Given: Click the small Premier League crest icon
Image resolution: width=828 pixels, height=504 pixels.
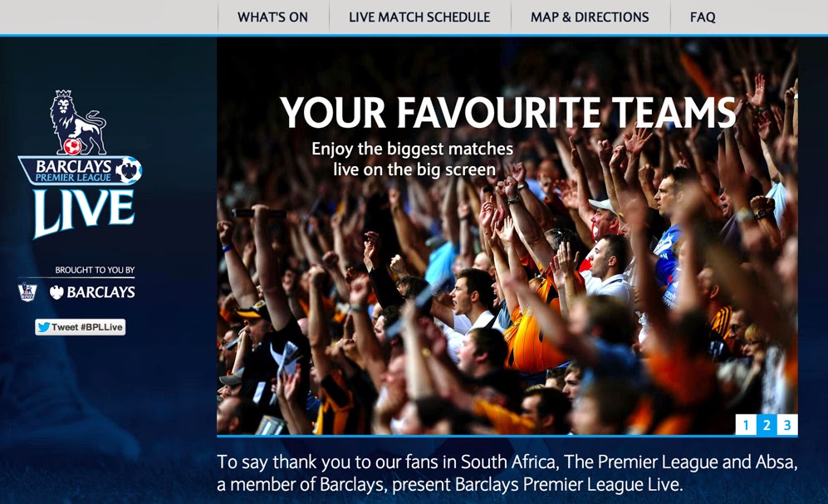Looking at the screenshot, I should 27,291.
